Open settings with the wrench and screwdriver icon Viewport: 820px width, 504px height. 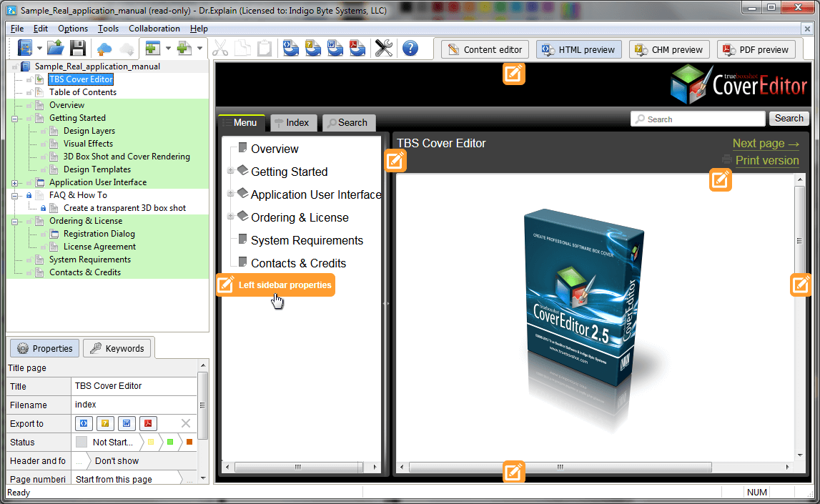[x=384, y=49]
